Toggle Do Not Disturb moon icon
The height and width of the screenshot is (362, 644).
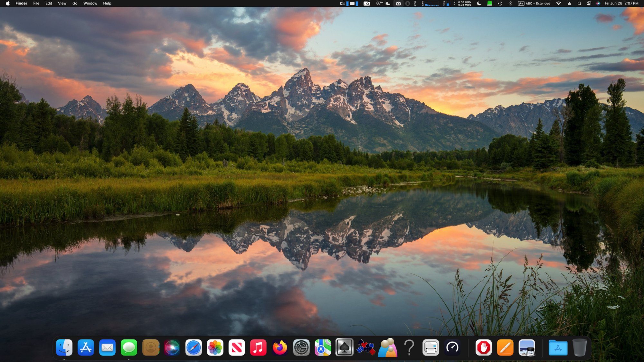pyautogui.click(x=479, y=4)
